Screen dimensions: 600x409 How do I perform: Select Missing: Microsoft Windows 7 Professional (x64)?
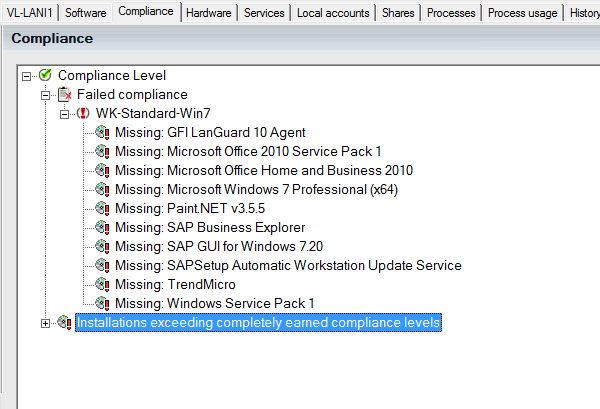[256, 189]
